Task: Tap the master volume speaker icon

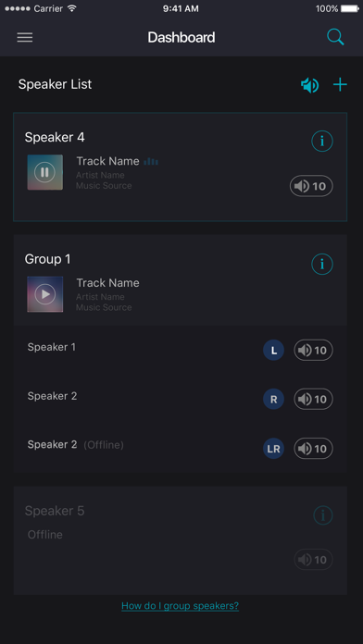Action: click(x=309, y=85)
